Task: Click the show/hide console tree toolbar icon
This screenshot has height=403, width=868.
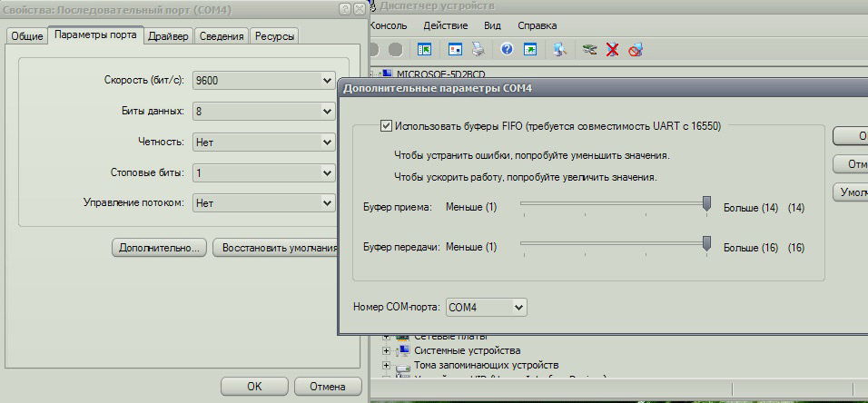Action: coord(424,49)
